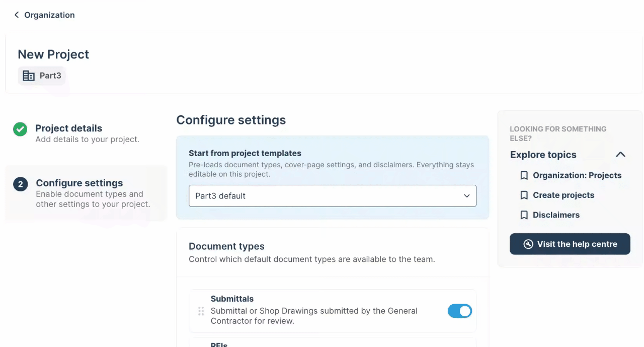This screenshot has width=644, height=347.
Task: Click the Part3 organization badge
Action: (42, 76)
